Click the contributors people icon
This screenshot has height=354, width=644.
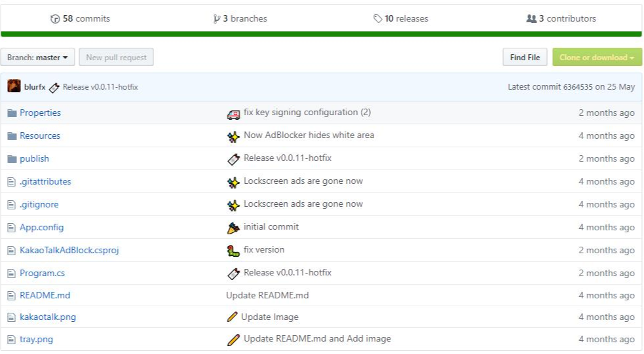531,18
